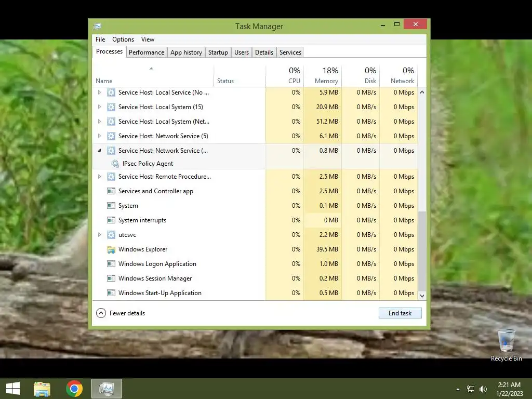Screen dimensions: 532x399
Task: Click the Task Manager title bar icon
Action: 97,26
